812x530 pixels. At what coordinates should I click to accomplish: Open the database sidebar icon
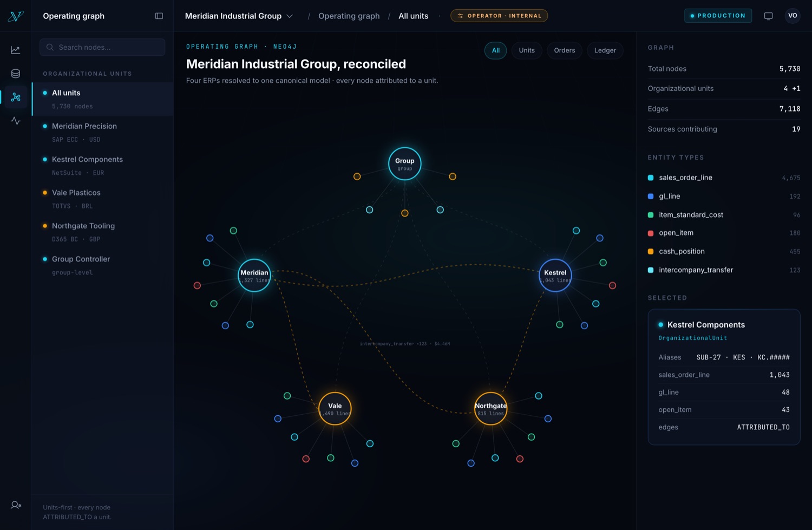[16, 74]
